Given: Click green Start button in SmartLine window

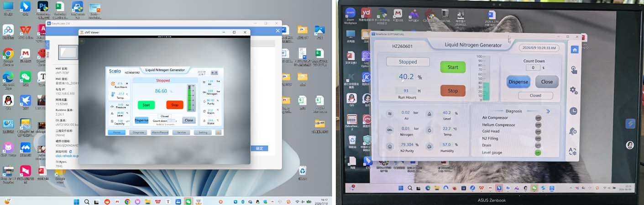Looking at the screenshot, I should (x=453, y=67).
